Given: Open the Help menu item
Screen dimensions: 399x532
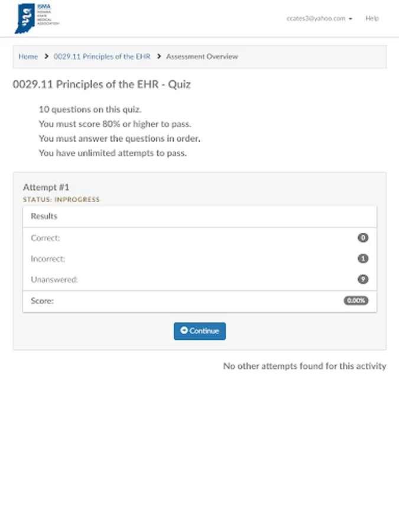Looking at the screenshot, I should tap(372, 18).
